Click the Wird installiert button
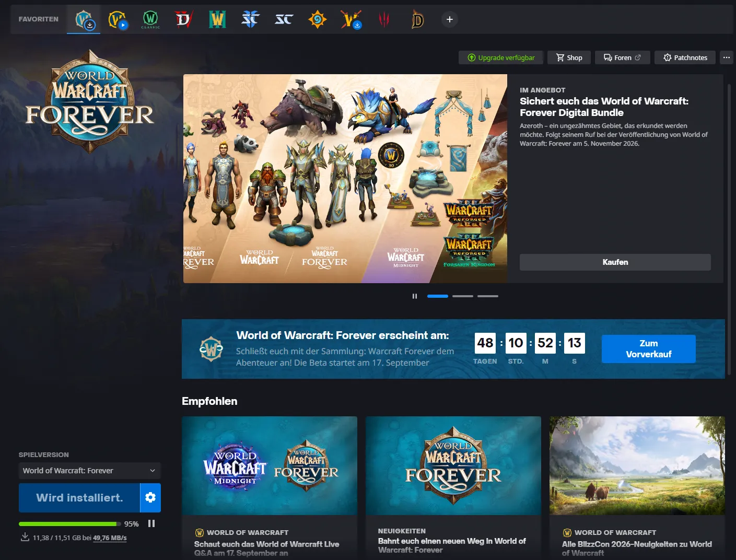 79,497
